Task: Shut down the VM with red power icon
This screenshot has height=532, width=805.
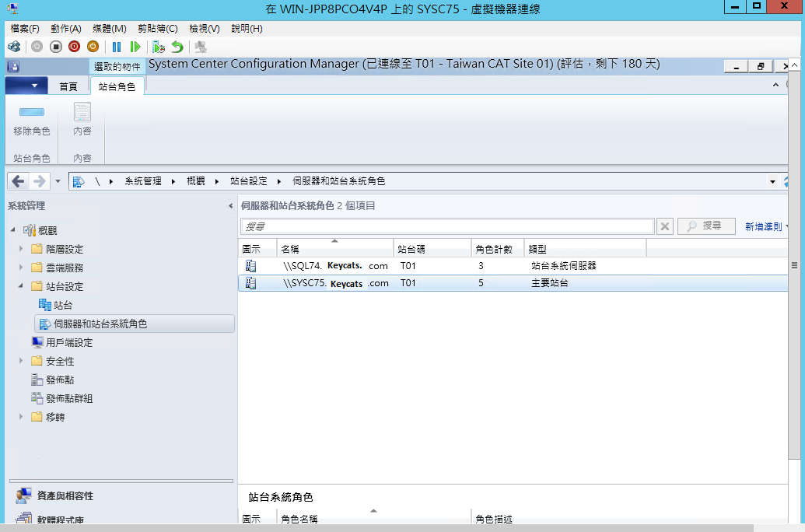Action: pos(75,47)
